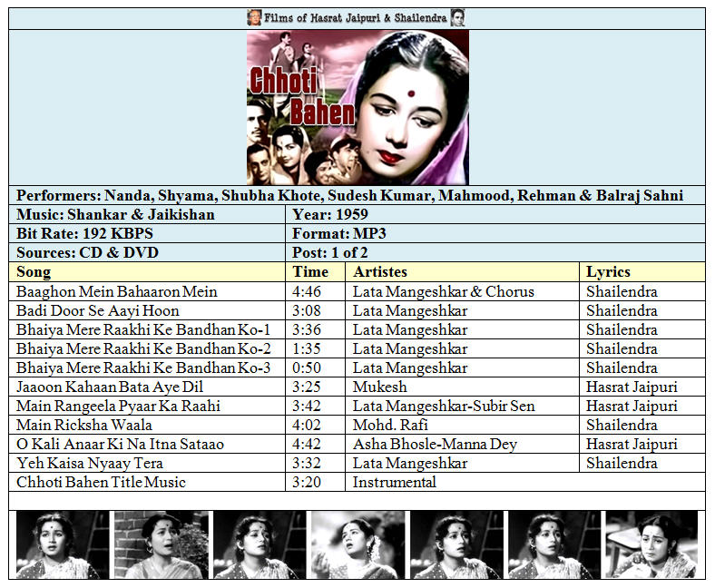Click the time value '0:50'

pos(307,368)
